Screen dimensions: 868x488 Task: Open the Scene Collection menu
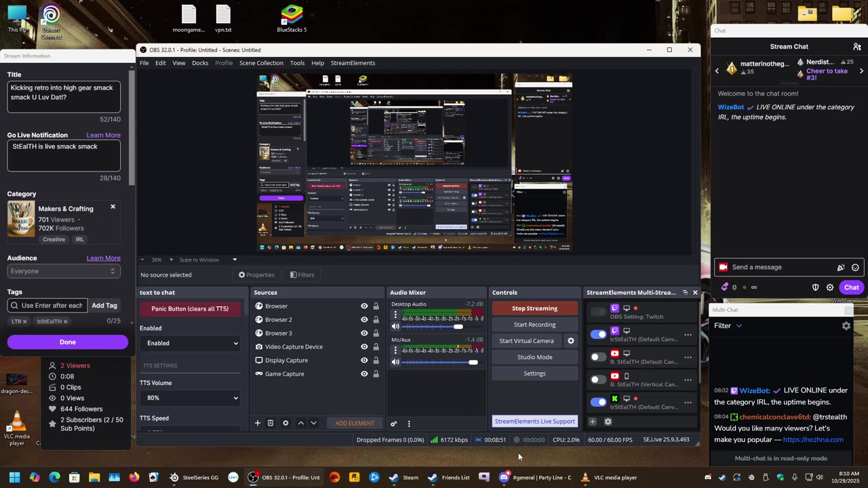pyautogui.click(x=261, y=63)
